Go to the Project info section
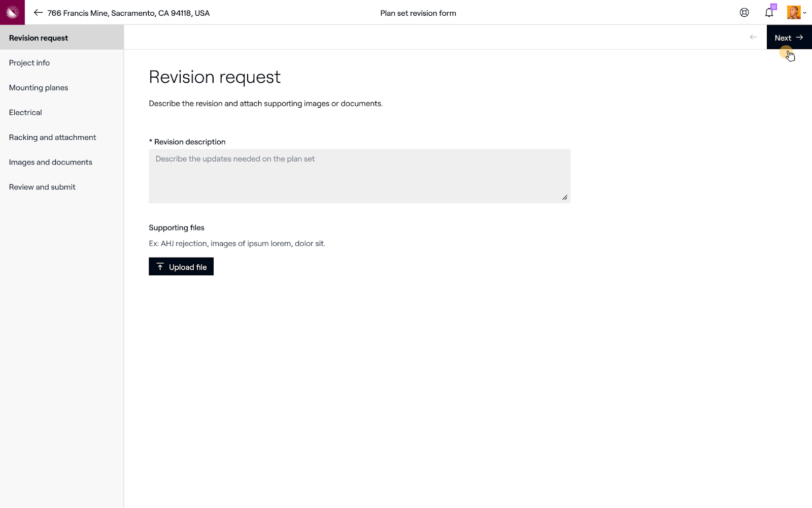 (x=29, y=63)
